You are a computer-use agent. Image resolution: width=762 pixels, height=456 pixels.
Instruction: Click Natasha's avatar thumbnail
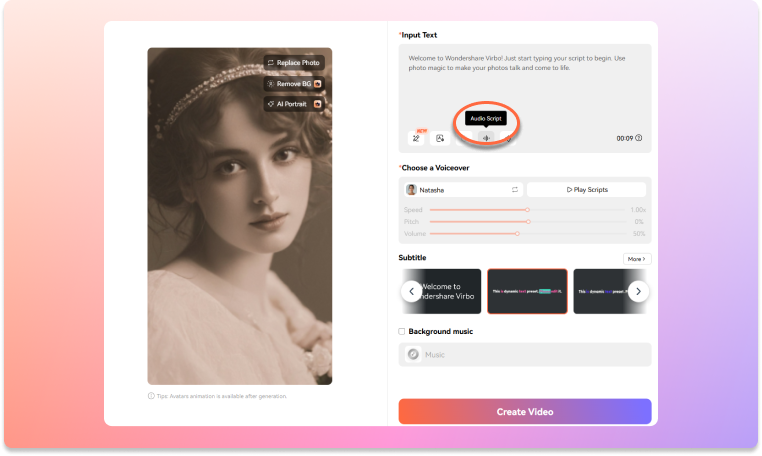tap(411, 190)
